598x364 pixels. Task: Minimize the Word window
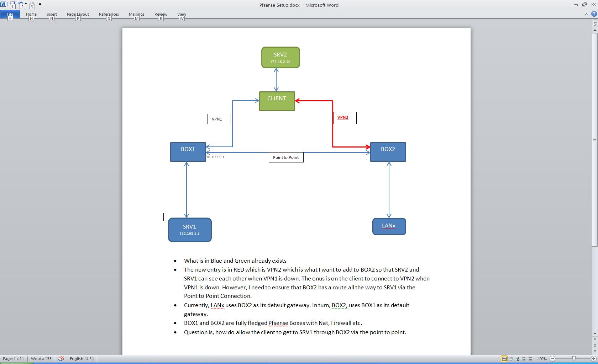(576, 5)
